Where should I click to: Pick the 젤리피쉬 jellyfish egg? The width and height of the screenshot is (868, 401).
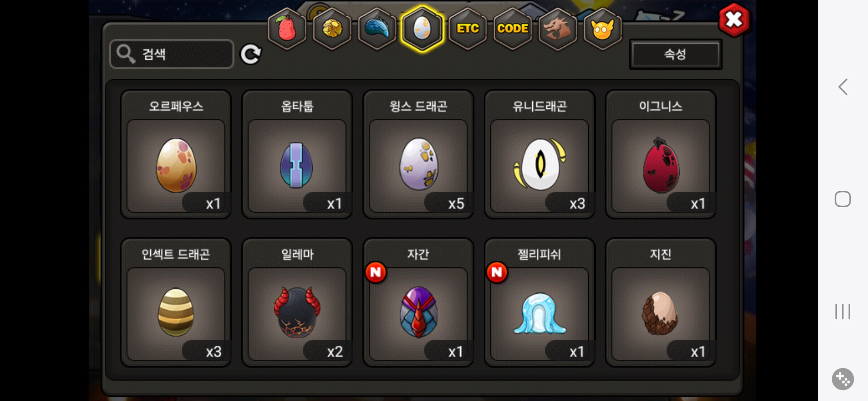(539, 302)
